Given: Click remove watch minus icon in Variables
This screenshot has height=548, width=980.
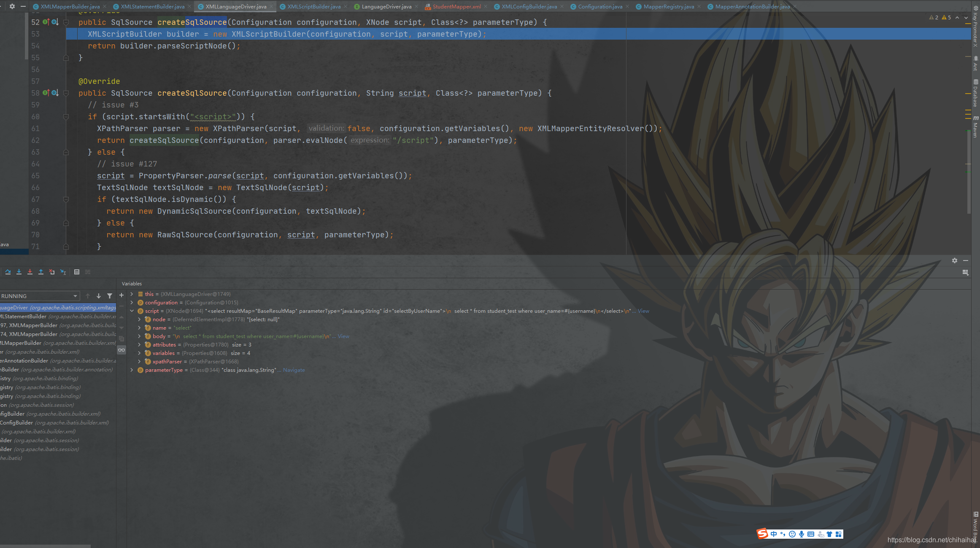Looking at the screenshot, I should click(x=121, y=306).
